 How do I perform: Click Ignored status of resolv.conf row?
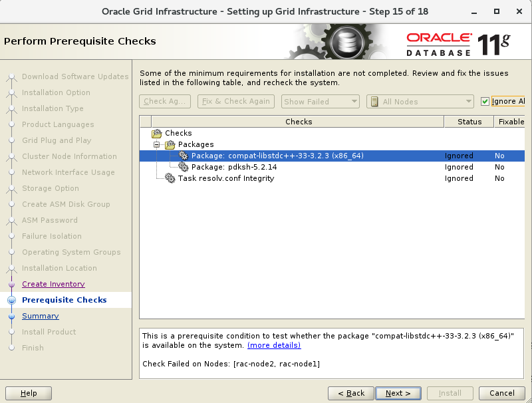[459, 178]
